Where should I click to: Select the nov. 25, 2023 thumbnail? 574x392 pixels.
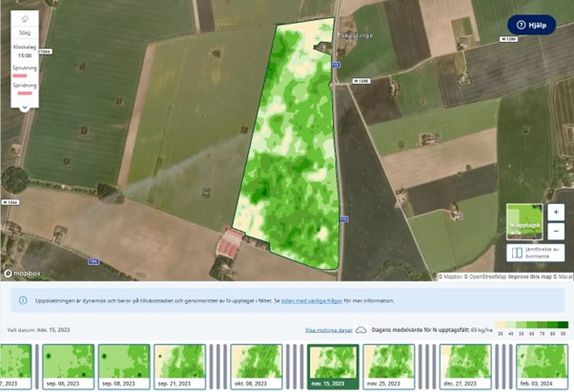coord(388,364)
